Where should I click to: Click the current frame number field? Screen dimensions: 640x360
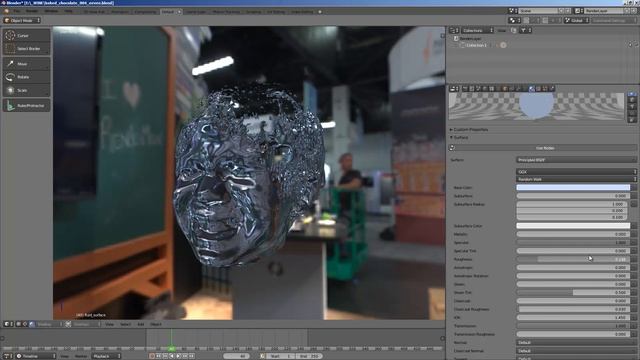pos(237,356)
